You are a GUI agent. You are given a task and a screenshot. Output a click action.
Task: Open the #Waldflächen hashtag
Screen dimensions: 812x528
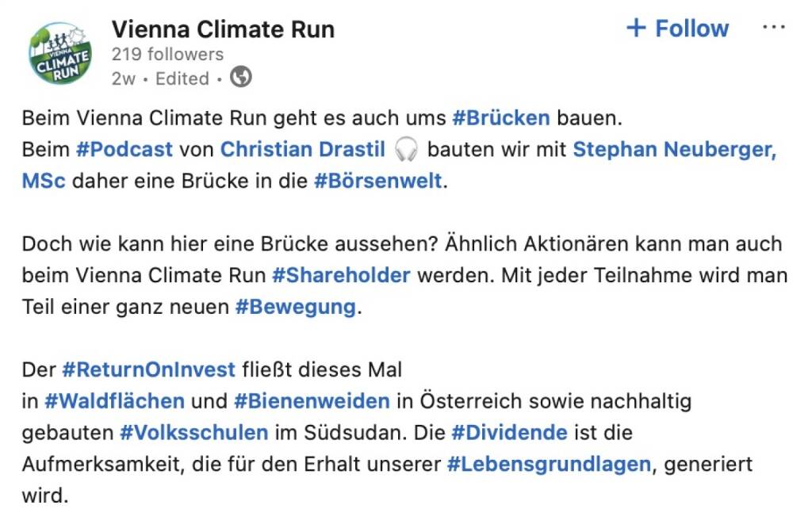(114, 401)
